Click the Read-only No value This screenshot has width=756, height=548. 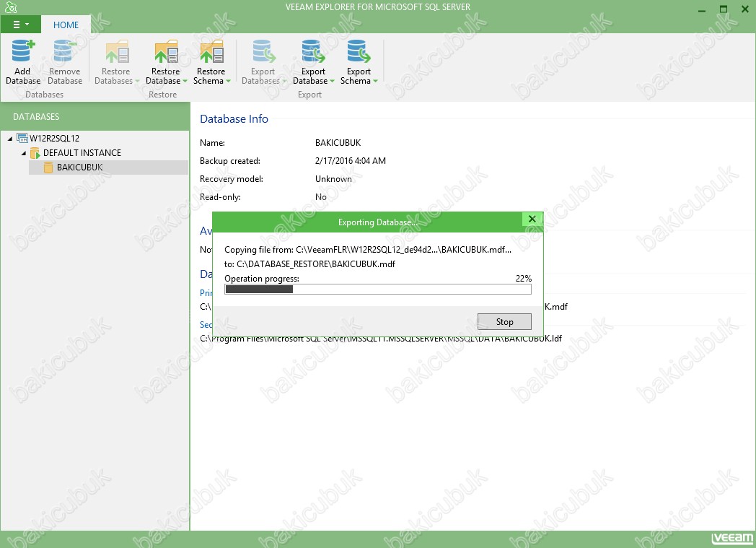[320, 197]
